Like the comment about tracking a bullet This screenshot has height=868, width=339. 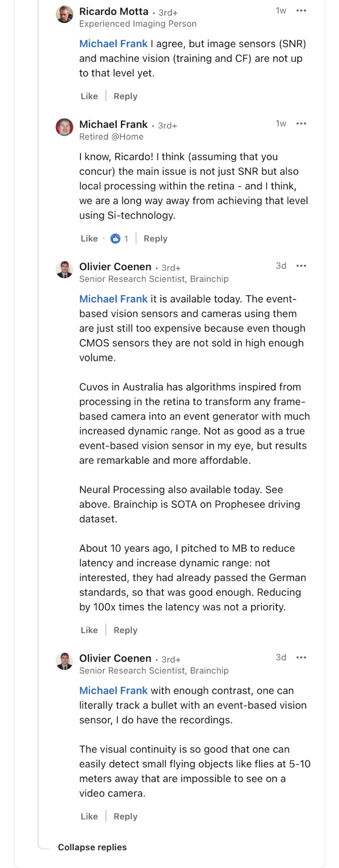pos(89,816)
